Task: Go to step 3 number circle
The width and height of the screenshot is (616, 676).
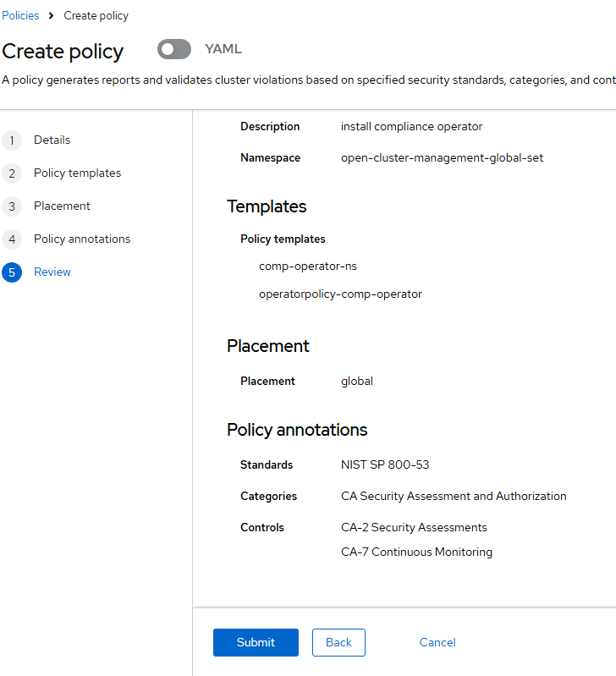Action: coord(12,206)
